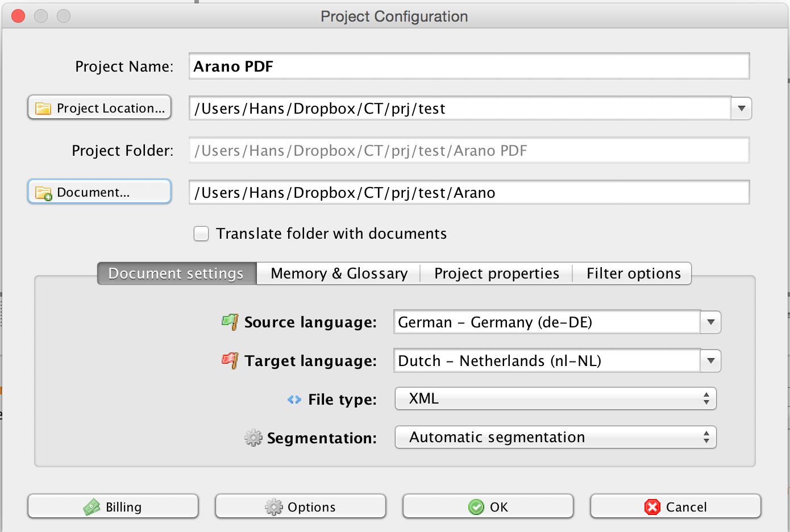Expand the Source language dropdown arrow
The width and height of the screenshot is (790, 532).
coord(710,322)
